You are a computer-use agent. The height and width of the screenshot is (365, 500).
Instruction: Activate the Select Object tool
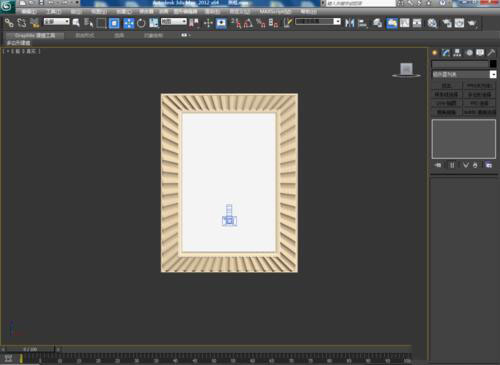(x=76, y=23)
